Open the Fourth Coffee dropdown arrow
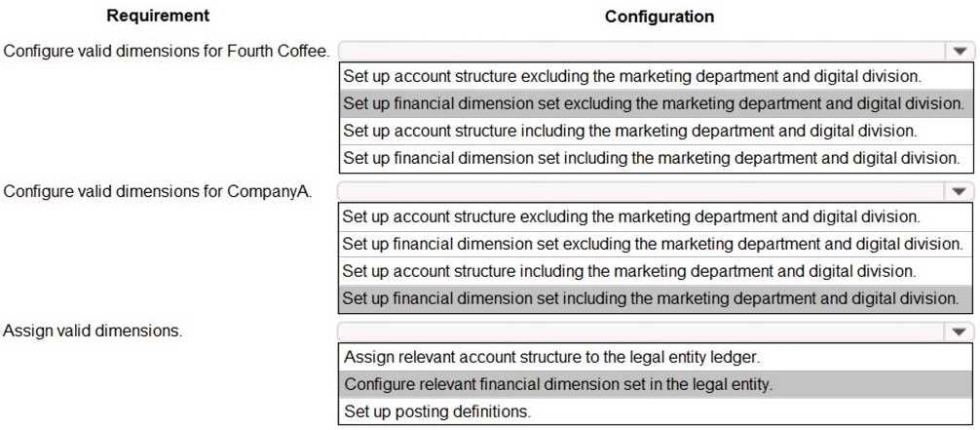The image size is (980, 430). point(960,52)
